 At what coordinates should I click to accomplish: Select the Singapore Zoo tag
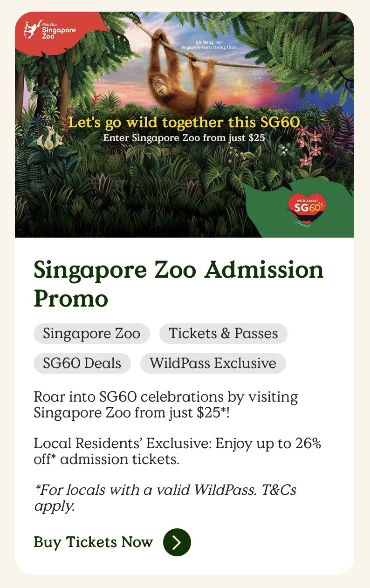tap(91, 334)
